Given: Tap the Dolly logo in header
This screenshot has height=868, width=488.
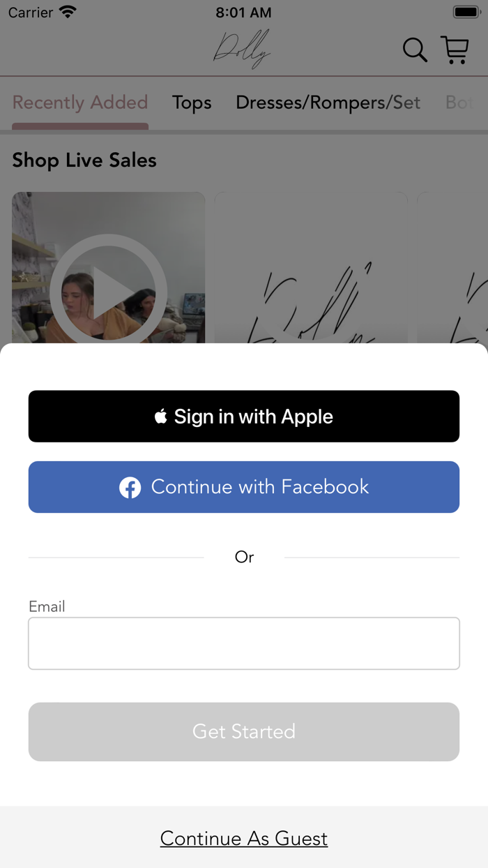Looking at the screenshot, I should pos(242,49).
